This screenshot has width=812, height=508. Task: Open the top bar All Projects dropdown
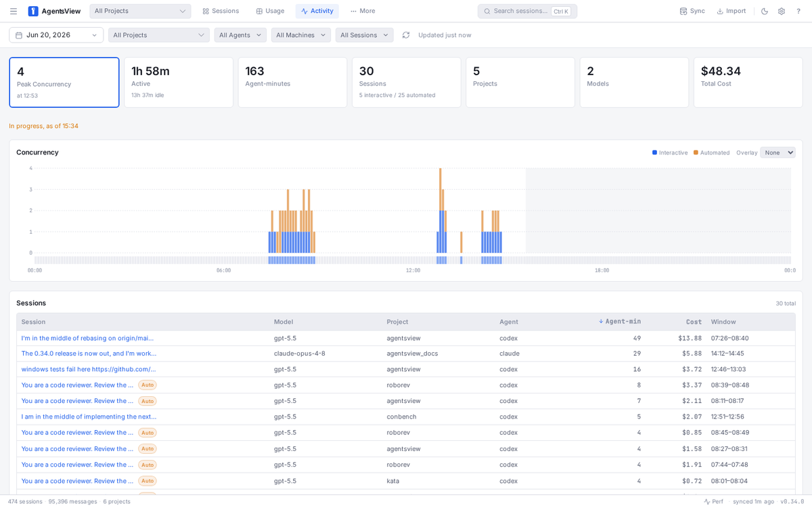pos(140,11)
